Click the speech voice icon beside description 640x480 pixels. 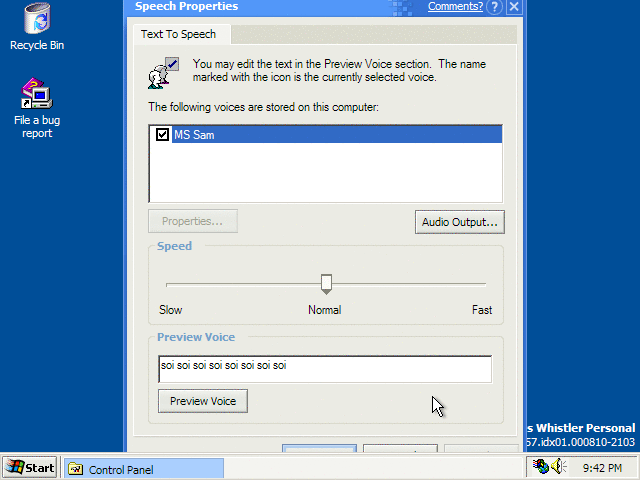tap(163, 73)
